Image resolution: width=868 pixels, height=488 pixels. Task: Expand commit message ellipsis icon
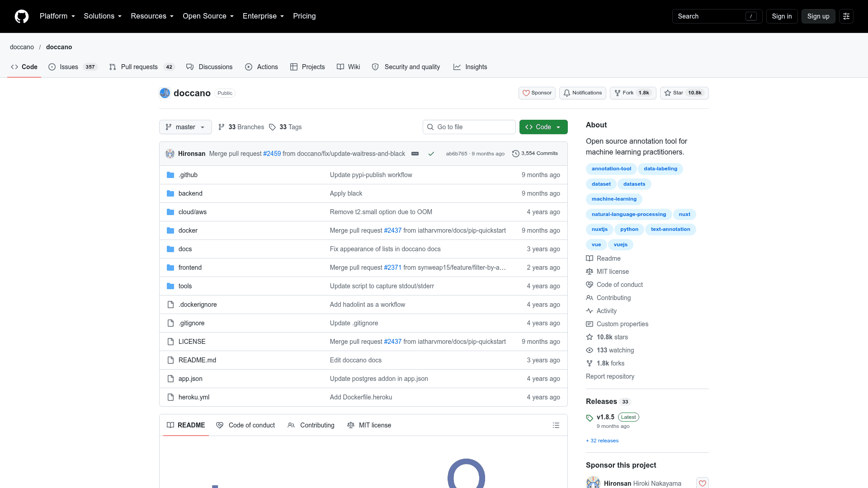415,154
